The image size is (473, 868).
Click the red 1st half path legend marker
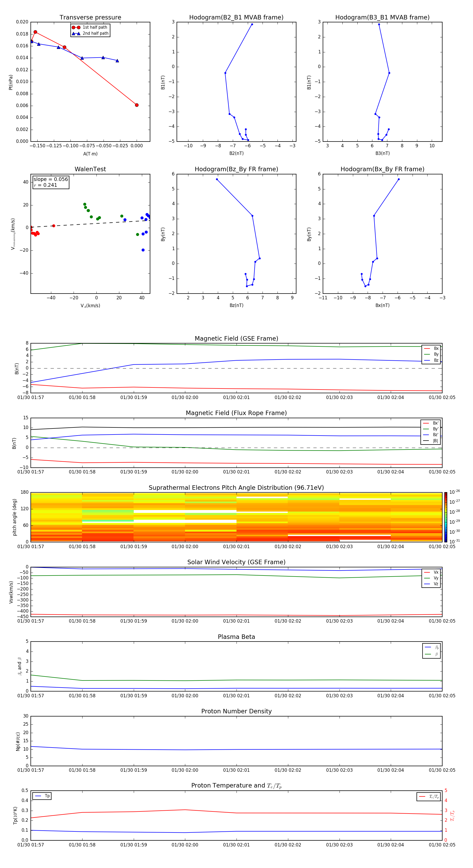coord(76,27)
